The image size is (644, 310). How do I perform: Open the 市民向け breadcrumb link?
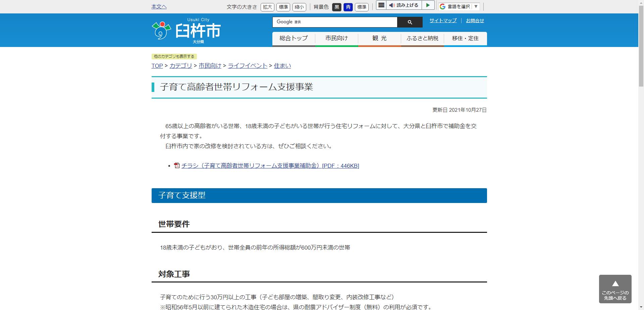click(210, 66)
